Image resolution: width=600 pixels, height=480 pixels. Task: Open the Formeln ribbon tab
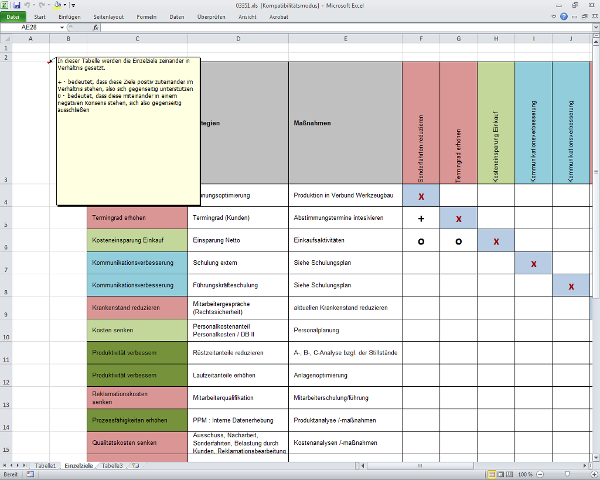coord(146,17)
